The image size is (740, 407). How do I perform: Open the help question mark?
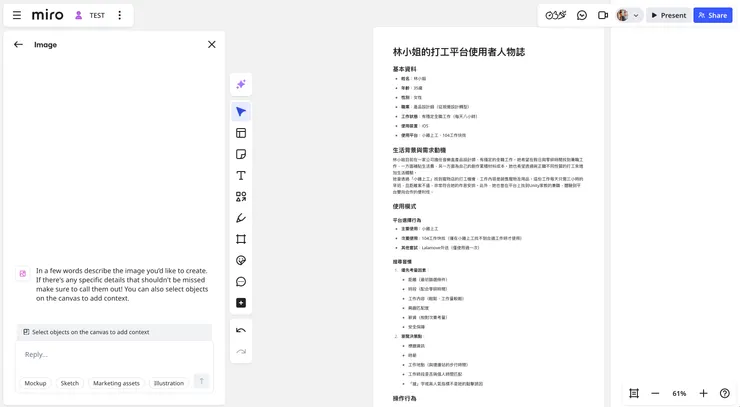[724, 393]
